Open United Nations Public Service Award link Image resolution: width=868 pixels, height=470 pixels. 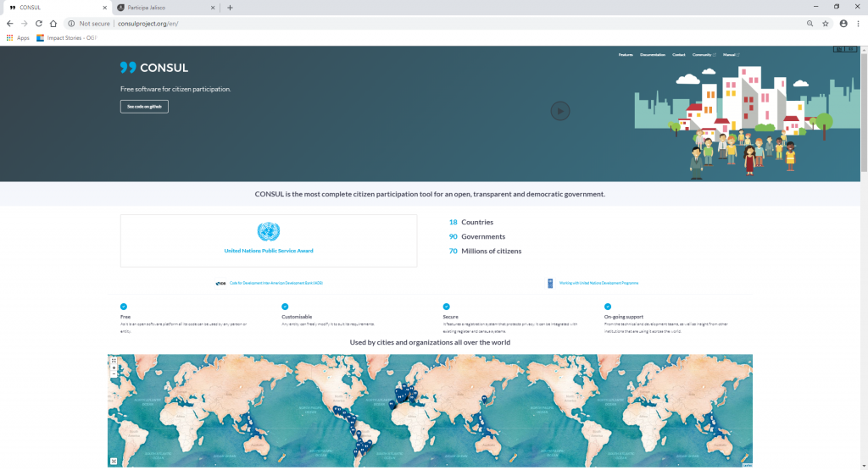(269, 251)
